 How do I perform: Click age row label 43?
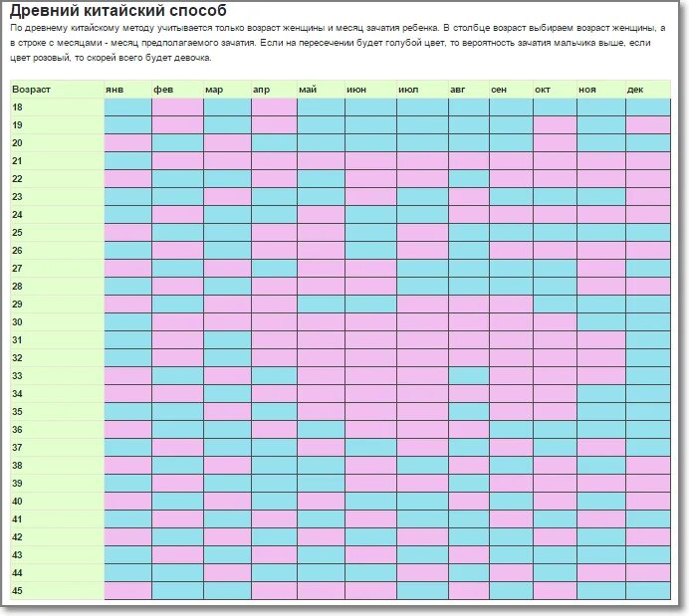point(17,555)
